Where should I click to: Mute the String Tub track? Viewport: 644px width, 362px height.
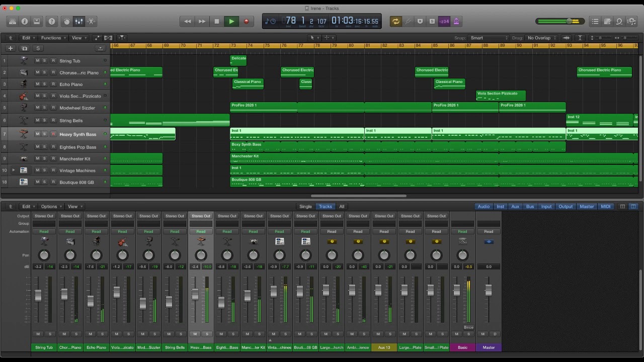pos(37,61)
